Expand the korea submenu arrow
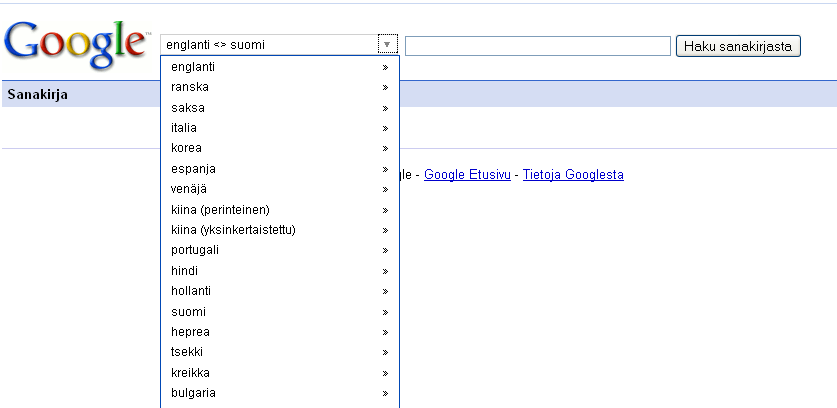Image resolution: width=837 pixels, height=408 pixels. pyautogui.click(x=385, y=148)
